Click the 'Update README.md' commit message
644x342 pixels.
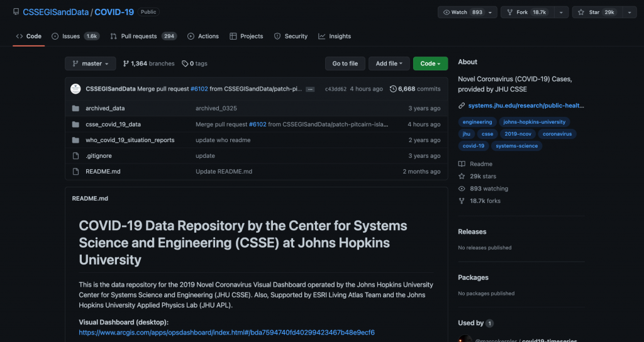(x=224, y=172)
